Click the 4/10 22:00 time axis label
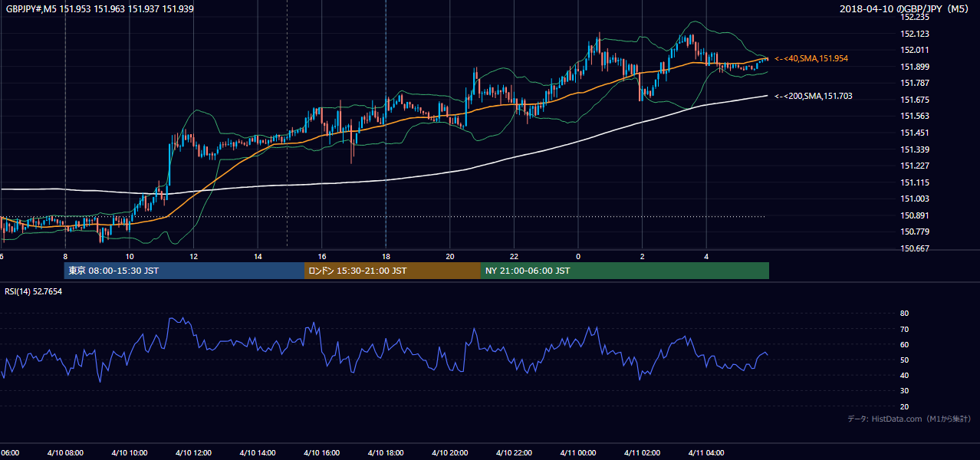This screenshot has height=460, width=980. pos(513,453)
